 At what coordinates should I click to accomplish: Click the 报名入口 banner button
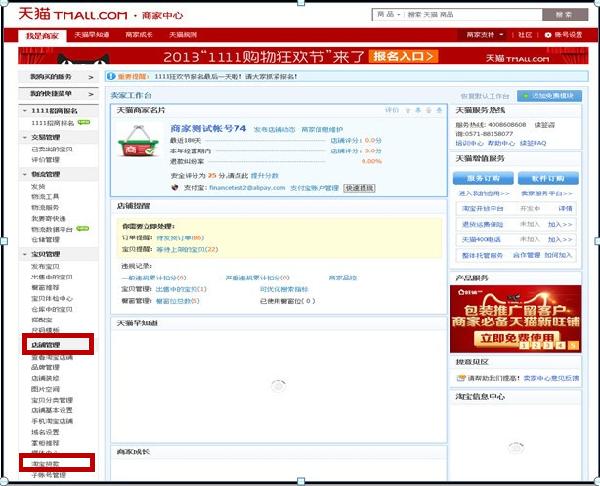[403, 57]
